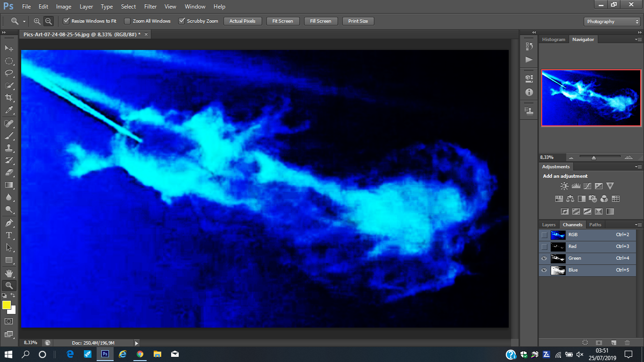The image size is (644, 362).
Task: Click the zoom out magnifier icon
Action: (x=48, y=21)
